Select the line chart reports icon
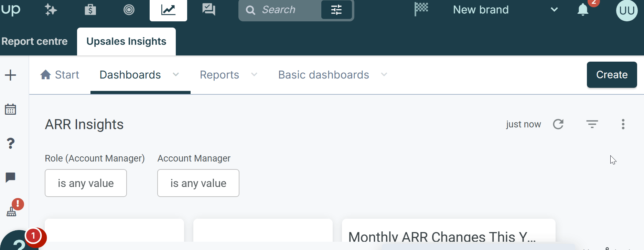The image size is (644, 250). tap(168, 10)
